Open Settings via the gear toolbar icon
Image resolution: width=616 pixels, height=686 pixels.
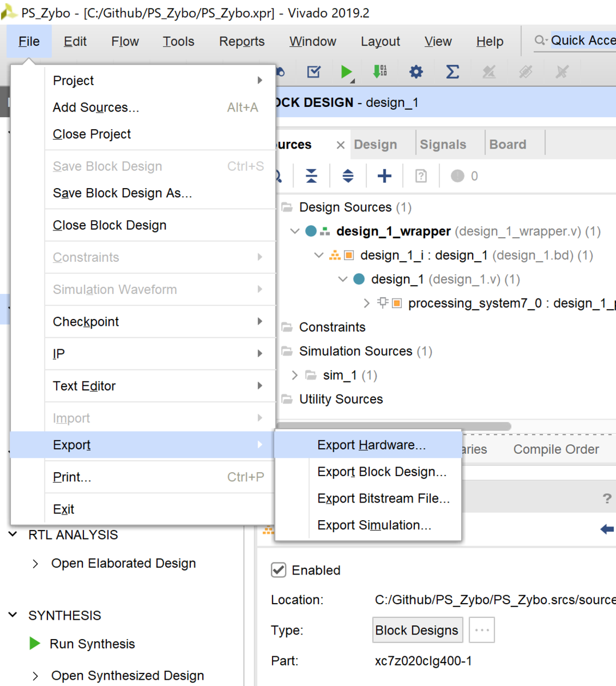coord(416,71)
